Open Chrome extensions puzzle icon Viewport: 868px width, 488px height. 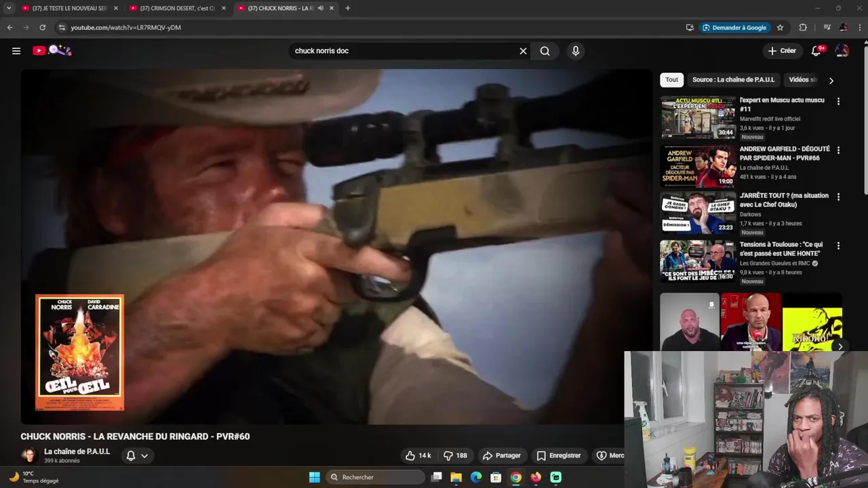(803, 28)
